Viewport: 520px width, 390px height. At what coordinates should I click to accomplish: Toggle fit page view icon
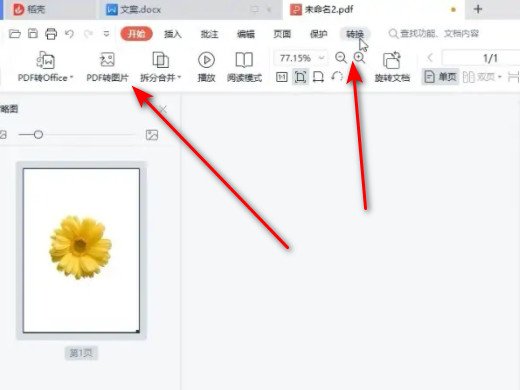point(300,77)
